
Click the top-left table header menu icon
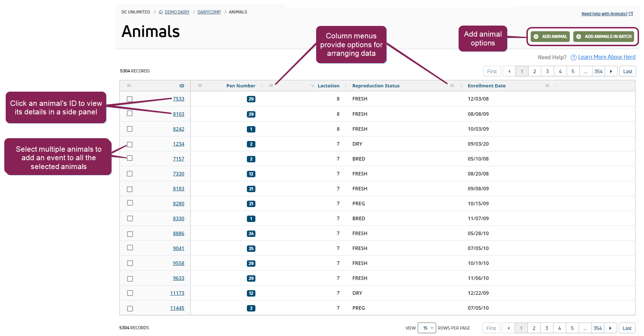click(x=129, y=86)
